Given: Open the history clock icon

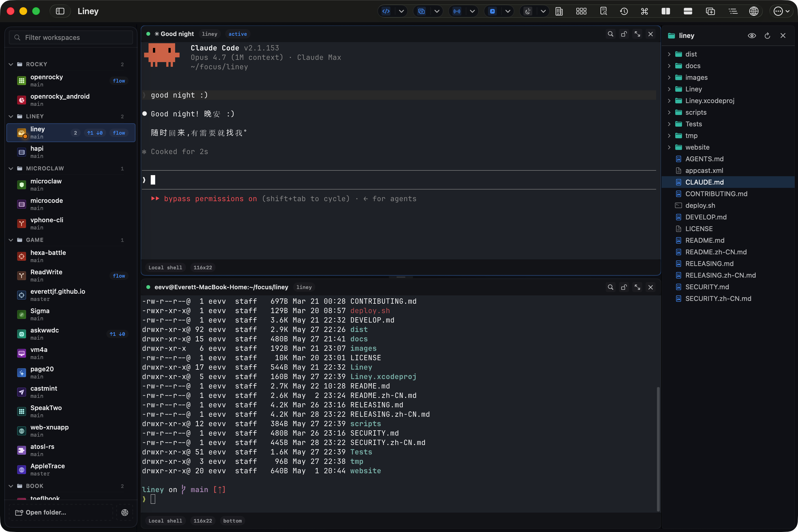Looking at the screenshot, I should 624,11.
